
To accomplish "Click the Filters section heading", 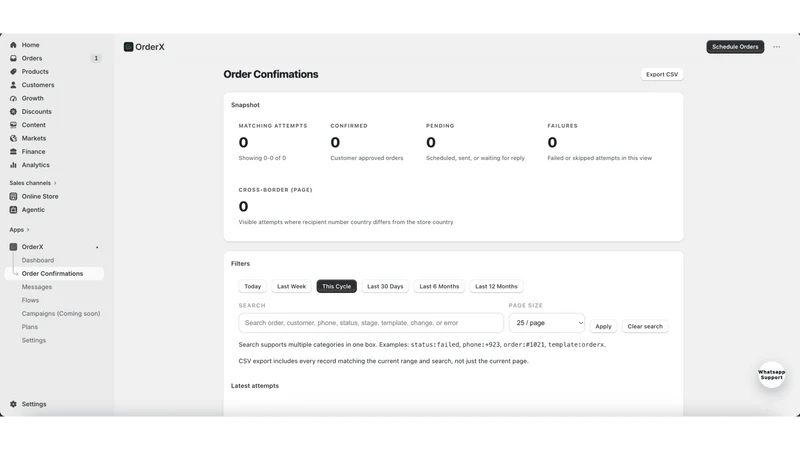I will click(x=240, y=264).
